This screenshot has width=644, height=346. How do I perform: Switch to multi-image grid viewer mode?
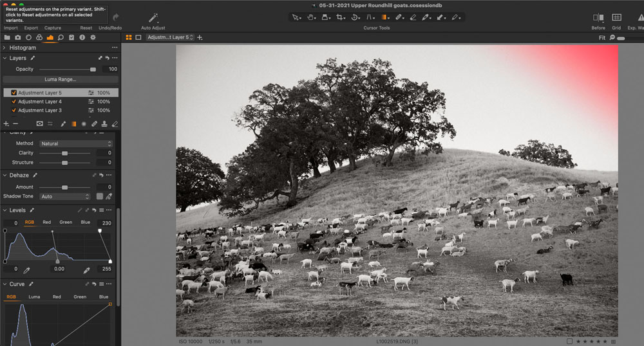129,37
